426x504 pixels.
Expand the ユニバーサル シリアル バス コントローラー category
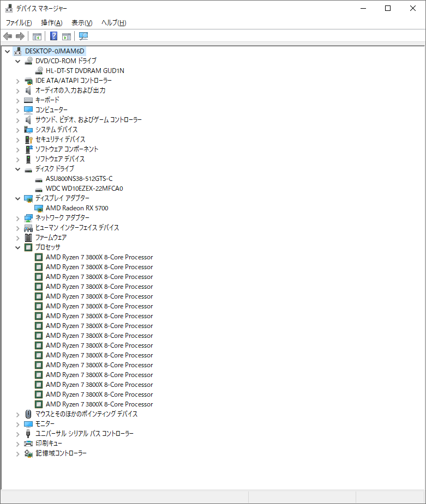[17, 434]
